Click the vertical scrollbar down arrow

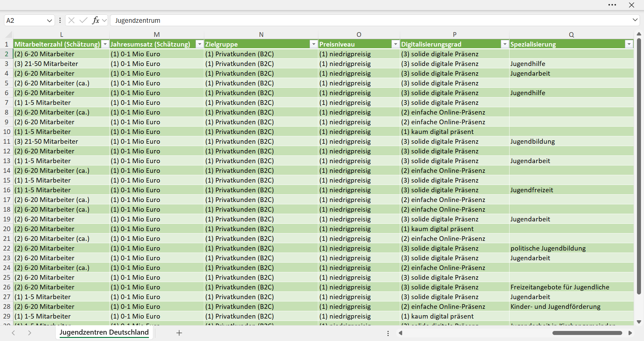click(639, 322)
